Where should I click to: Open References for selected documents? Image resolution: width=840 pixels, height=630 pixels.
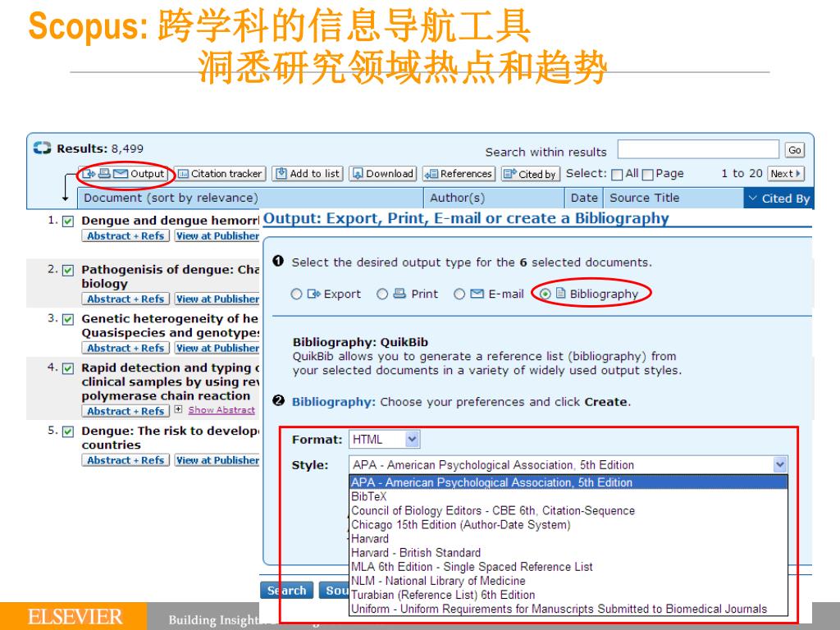click(x=459, y=174)
